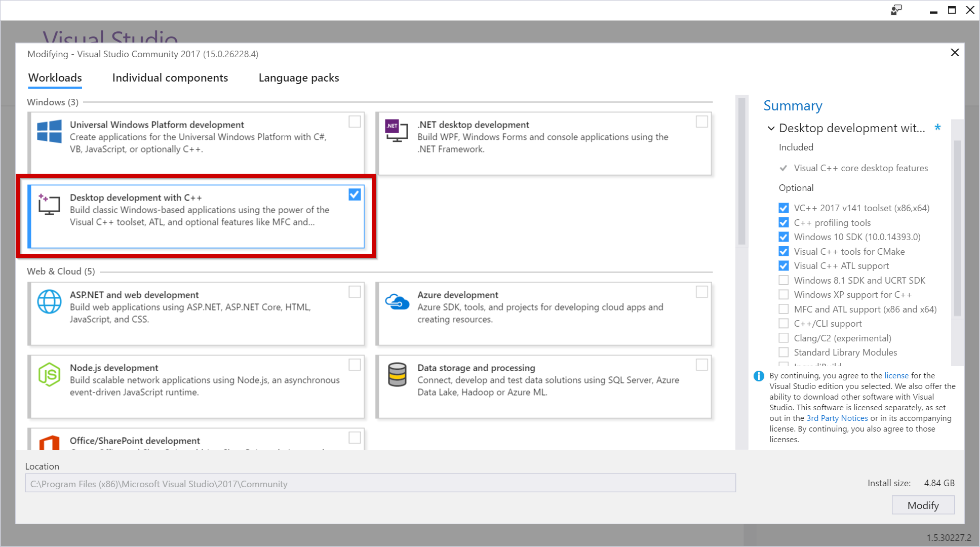Click the Modify button
Viewport: 980px width, 547px height.
[x=927, y=505]
